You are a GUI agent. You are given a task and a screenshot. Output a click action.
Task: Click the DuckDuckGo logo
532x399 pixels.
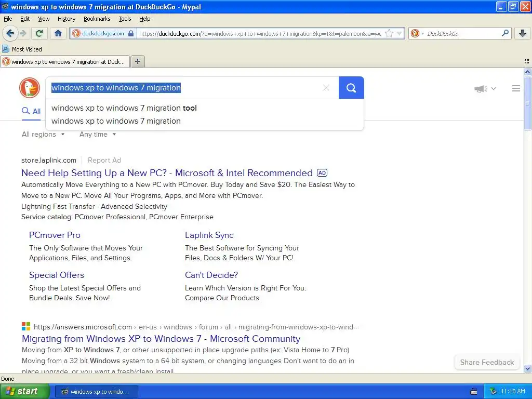tap(30, 88)
